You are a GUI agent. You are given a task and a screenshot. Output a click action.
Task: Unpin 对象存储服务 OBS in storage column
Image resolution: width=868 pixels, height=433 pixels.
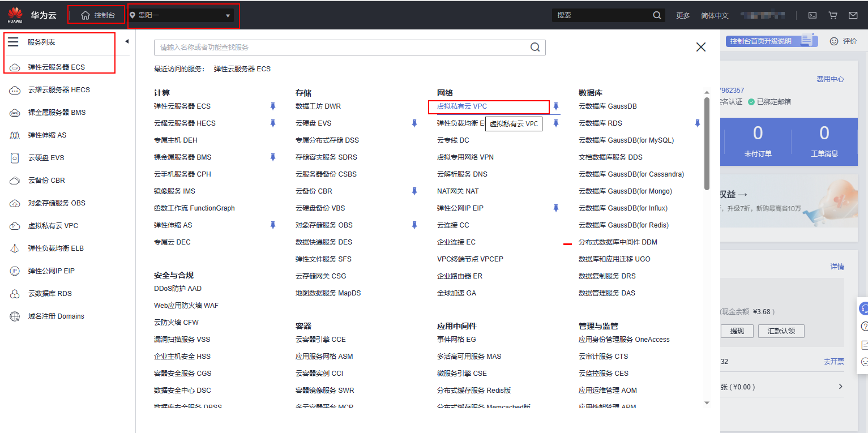(x=414, y=225)
